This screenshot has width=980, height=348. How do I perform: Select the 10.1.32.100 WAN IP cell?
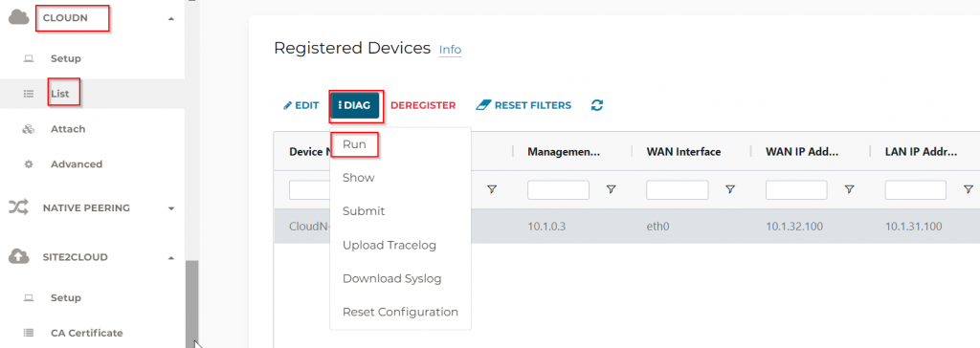pos(793,227)
